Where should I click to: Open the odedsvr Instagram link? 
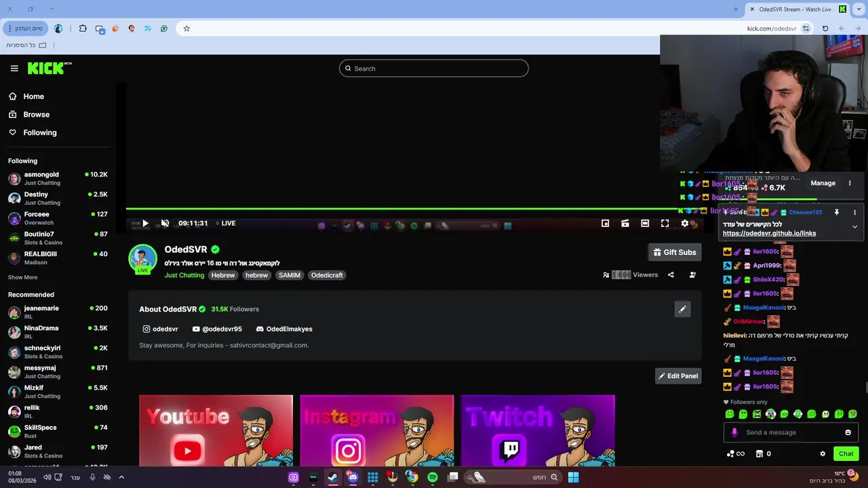160,329
